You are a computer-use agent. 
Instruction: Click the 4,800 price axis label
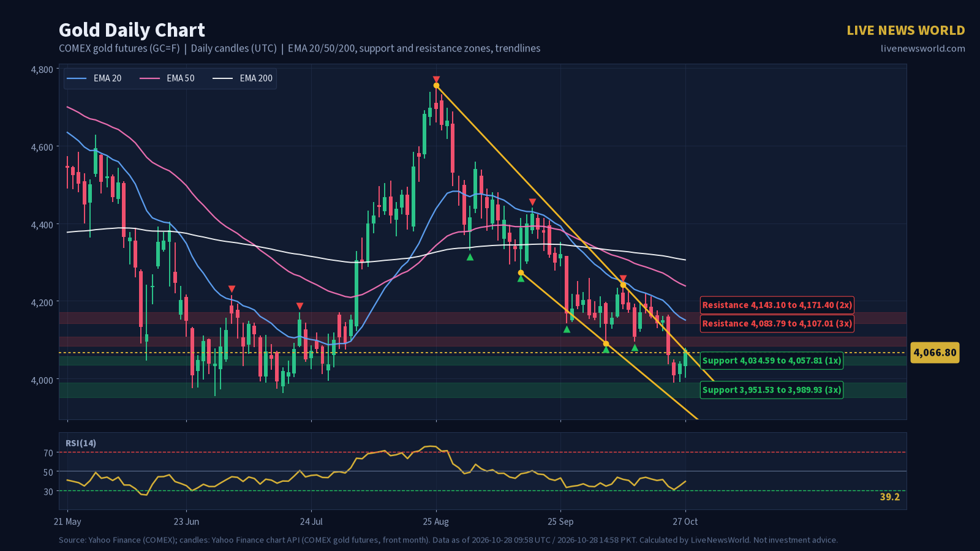point(42,70)
